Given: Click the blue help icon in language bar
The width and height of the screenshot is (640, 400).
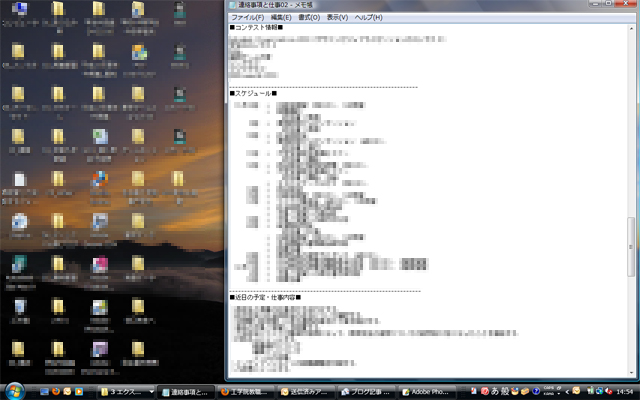Looking at the screenshot, I should 536,391.
